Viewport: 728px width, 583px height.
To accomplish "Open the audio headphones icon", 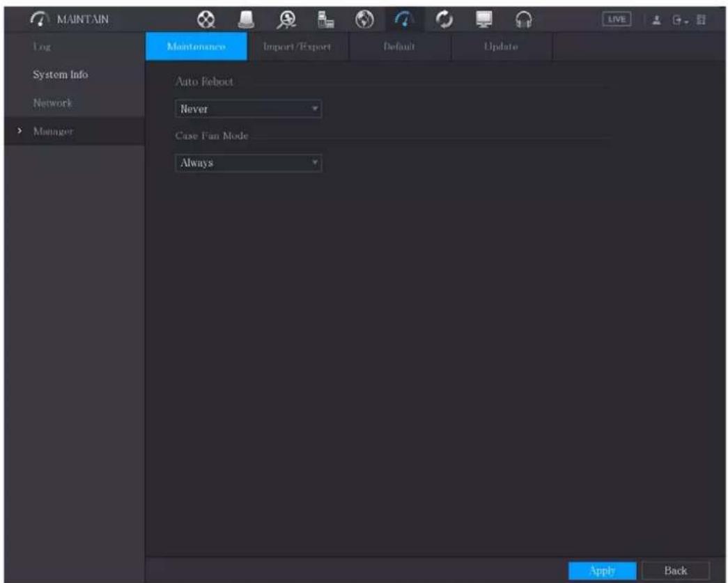I will (524, 20).
